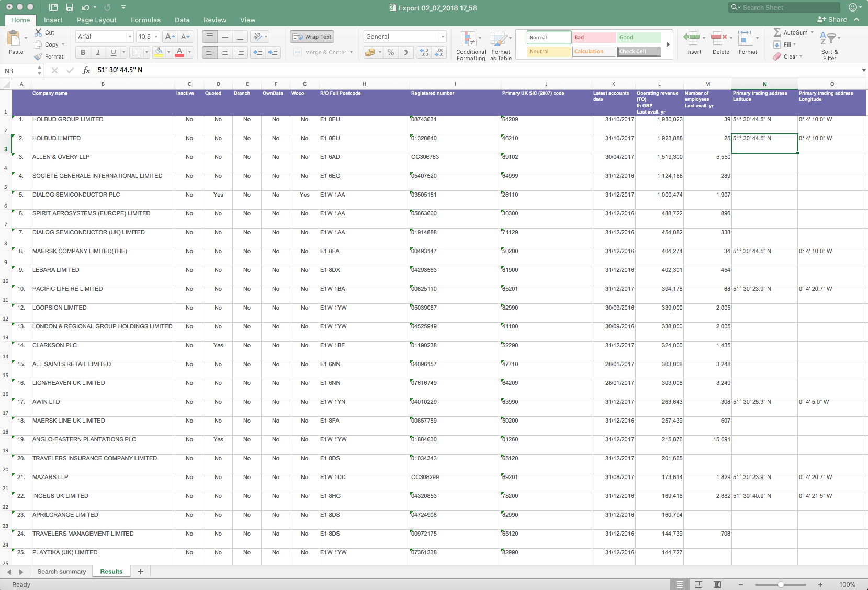Apply the Bad cell style
Viewport: 868px width, 590px height.
point(594,38)
